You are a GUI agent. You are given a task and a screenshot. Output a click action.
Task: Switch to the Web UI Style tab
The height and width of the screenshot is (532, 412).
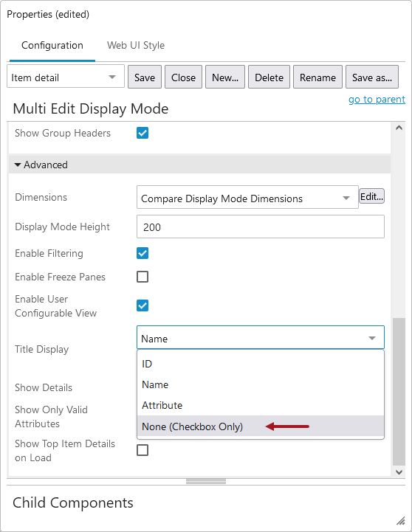click(136, 45)
